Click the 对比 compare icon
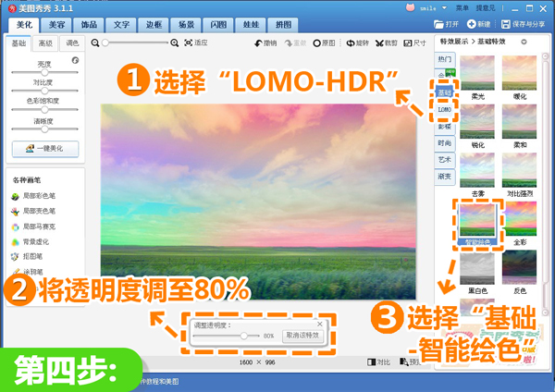 tap(371, 361)
